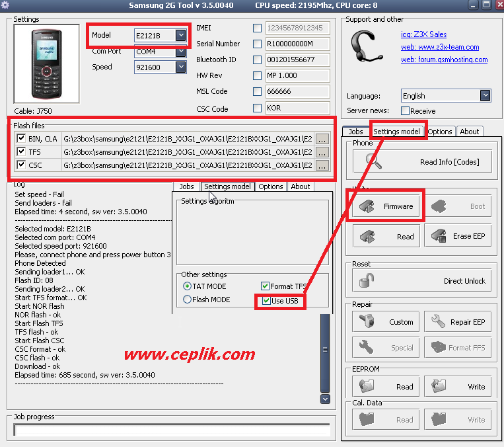The width and height of the screenshot is (504, 447).
Task: Open the www.z3x-team.com link
Action: (x=440, y=47)
